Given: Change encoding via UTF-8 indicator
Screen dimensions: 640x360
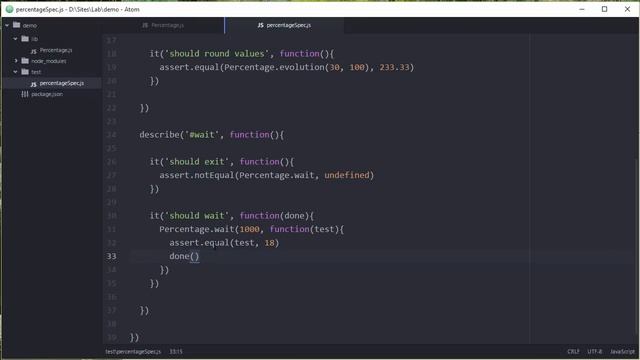Looking at the screenshot, I should pyautogui.click(x=594, y=351).
